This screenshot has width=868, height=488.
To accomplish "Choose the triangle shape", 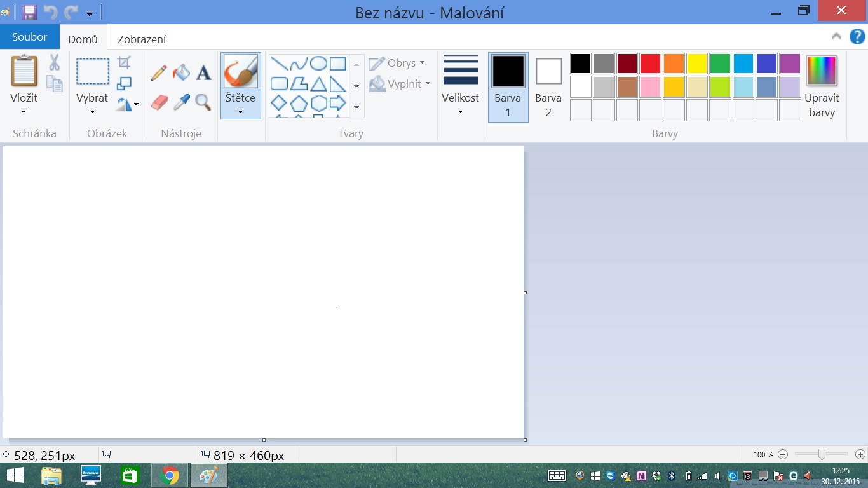I will 318,83.
